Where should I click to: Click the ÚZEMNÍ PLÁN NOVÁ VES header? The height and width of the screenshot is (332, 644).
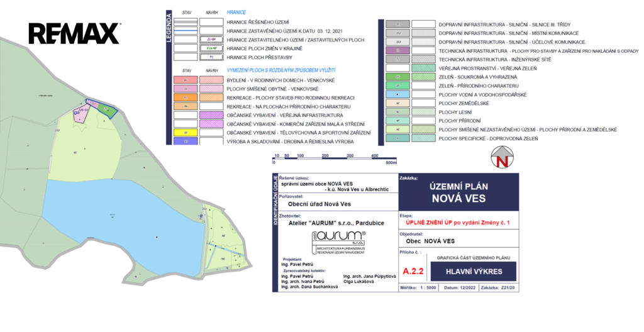pos(459,191)
